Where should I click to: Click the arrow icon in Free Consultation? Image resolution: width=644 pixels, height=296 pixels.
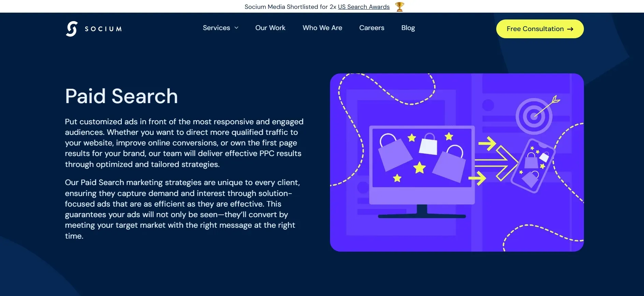click(570, 29)
